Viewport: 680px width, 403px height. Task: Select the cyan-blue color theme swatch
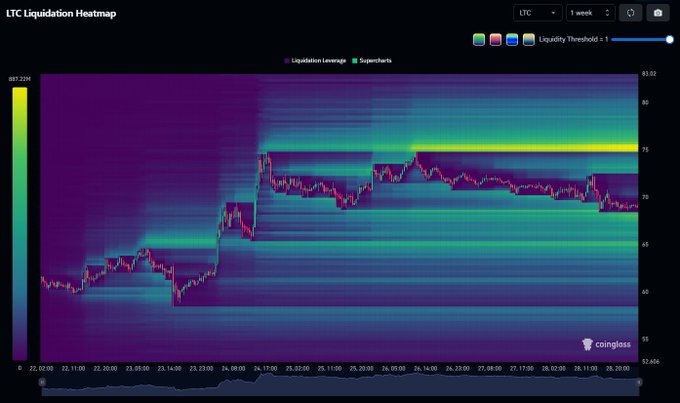512,39
